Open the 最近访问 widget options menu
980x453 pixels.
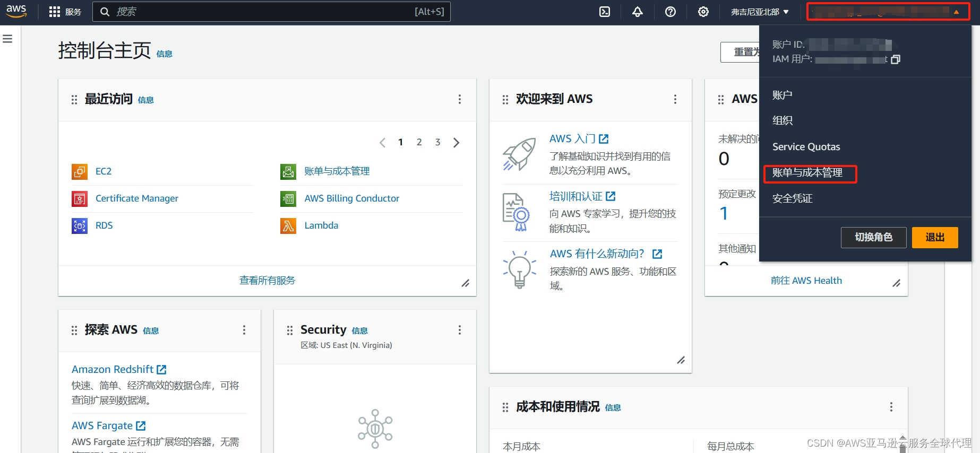pos(460,99)
